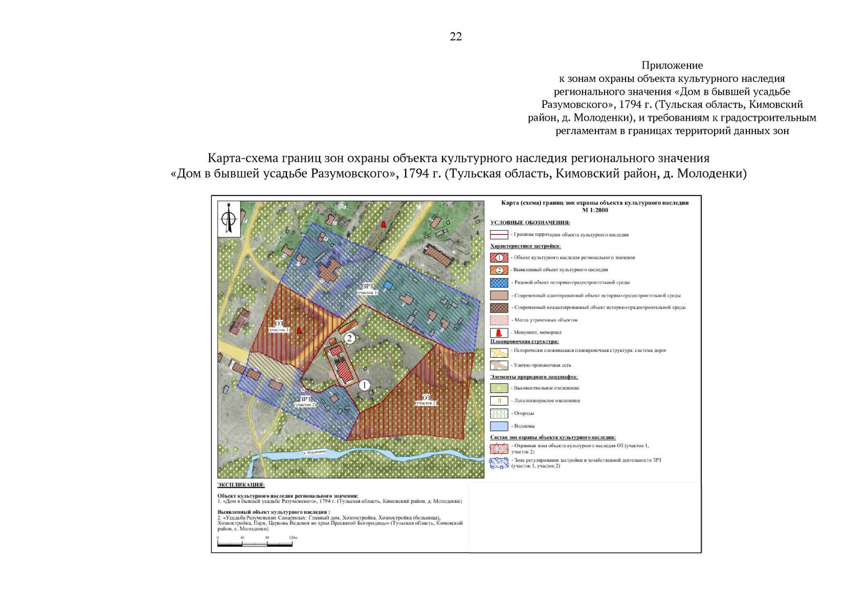
Task: Click the green Высокоствольное озеленение legend swatch
Action: [x=499, y=388]
